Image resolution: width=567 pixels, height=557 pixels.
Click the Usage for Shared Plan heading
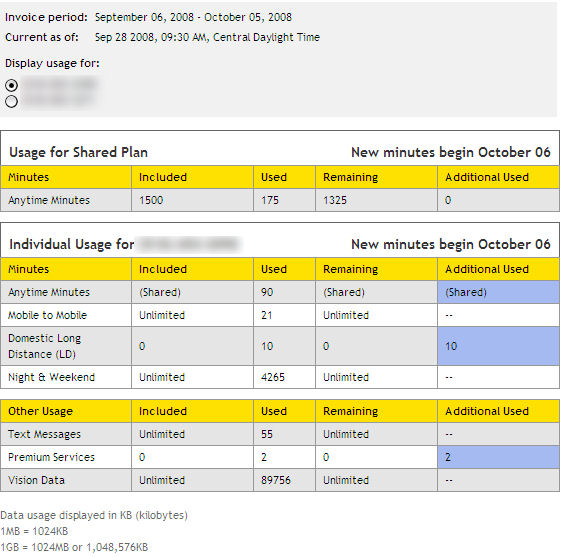[x=78, y=152]
